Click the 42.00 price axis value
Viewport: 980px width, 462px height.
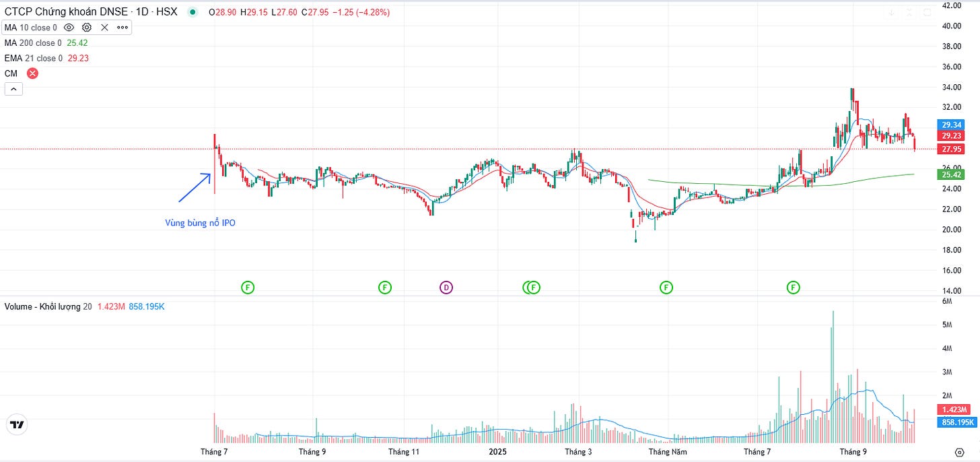pos(951,5)
